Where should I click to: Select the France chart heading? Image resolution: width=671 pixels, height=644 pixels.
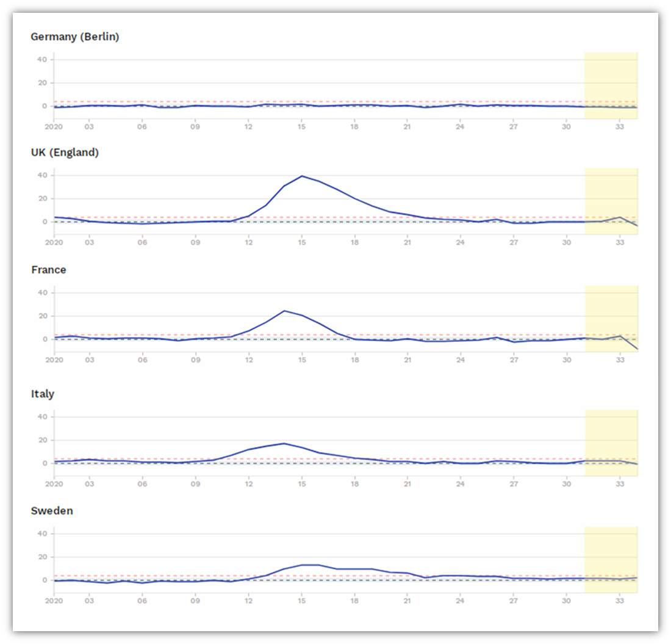pyautogui.click(x=49, y=270)
